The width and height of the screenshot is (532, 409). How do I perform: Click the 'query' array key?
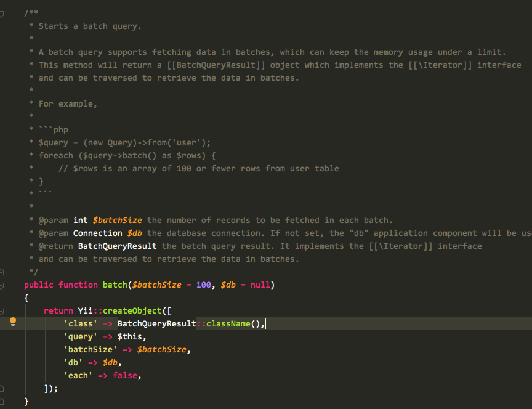coord(81,337)
